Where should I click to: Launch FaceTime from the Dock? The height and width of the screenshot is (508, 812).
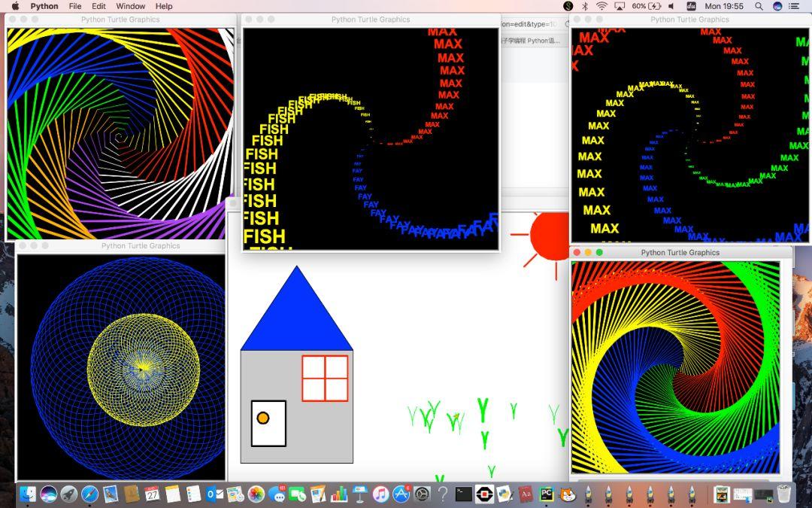pyautogui.click(x=297, y=494)
